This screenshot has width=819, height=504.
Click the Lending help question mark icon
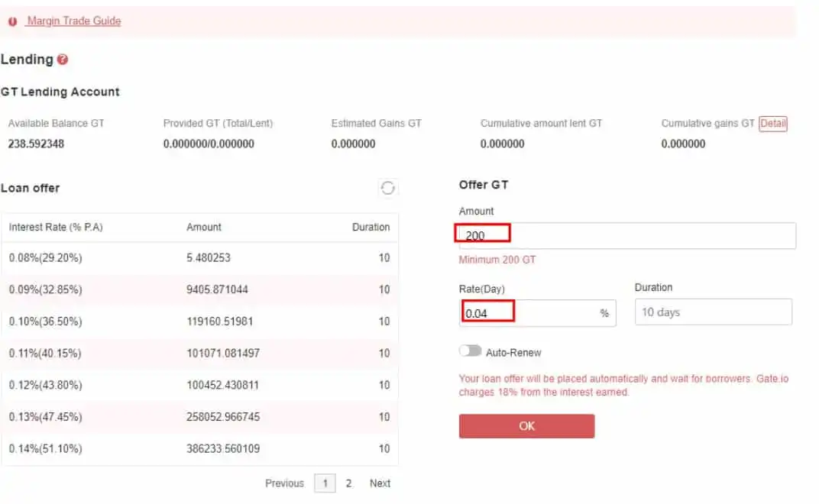point(63,60)
